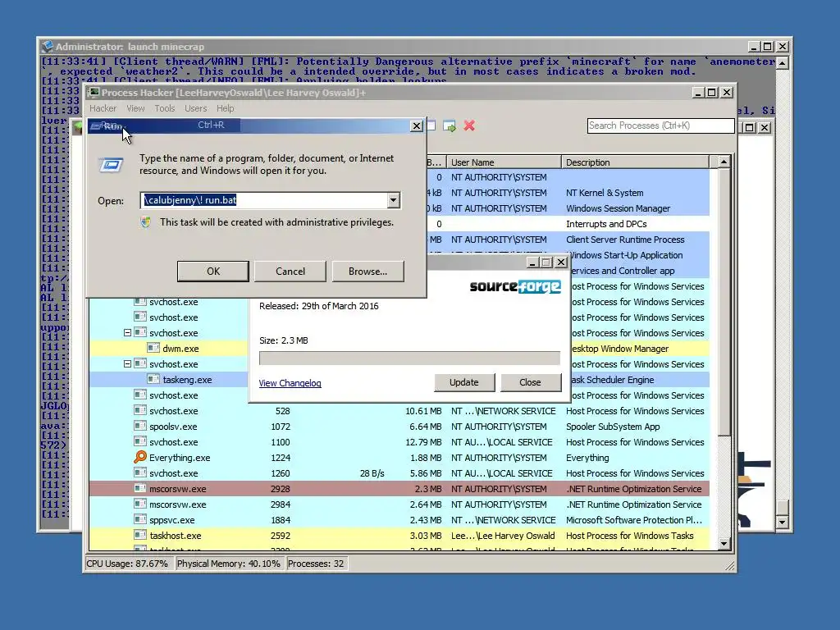Click the red X terminate icon in toolbar

(469, 126)
